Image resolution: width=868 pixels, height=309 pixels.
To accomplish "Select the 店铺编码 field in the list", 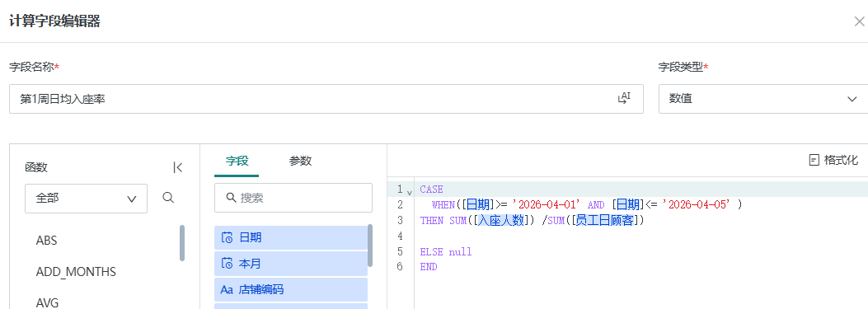I will 291,289.
